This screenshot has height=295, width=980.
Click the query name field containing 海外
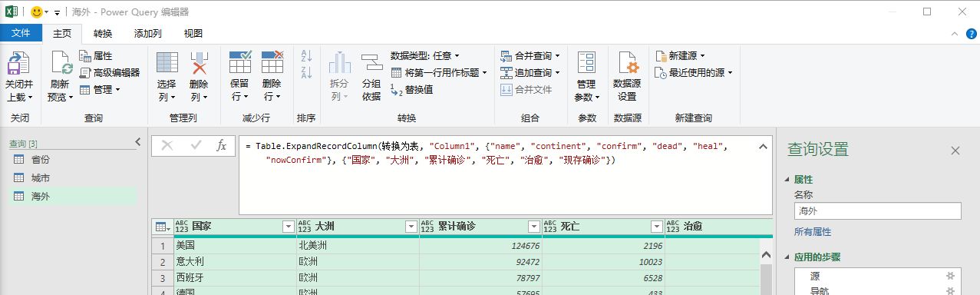877,210
